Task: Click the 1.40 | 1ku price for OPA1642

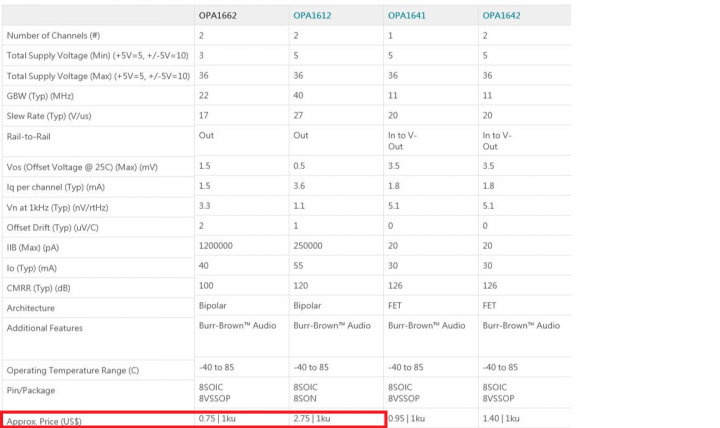Action: [501, 418]
